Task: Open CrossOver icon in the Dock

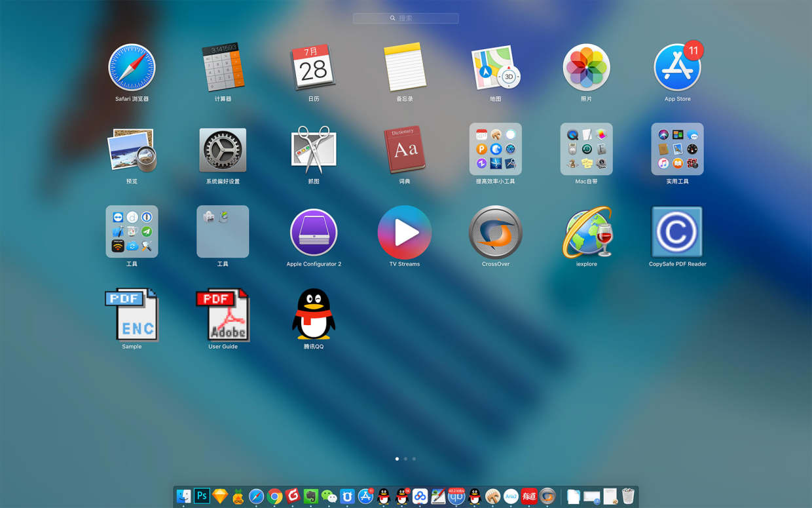Action: [547, 496]
